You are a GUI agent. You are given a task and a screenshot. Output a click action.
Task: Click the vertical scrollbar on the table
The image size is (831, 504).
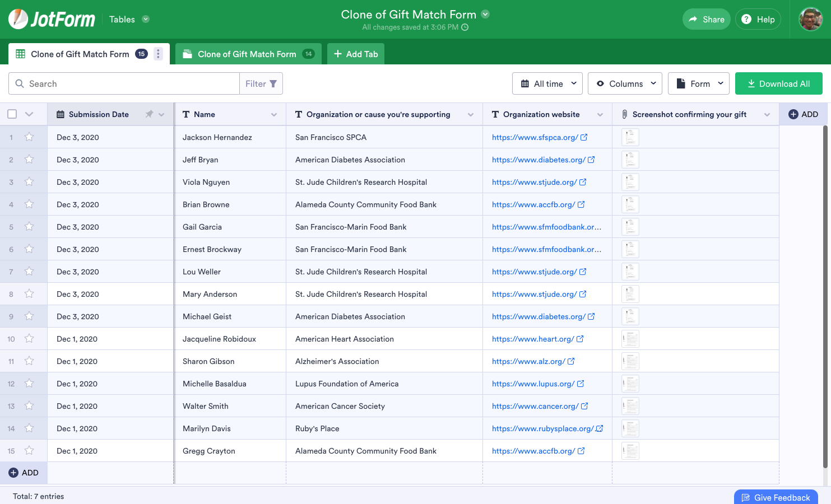pyautogui.click(x=825, y=297)
